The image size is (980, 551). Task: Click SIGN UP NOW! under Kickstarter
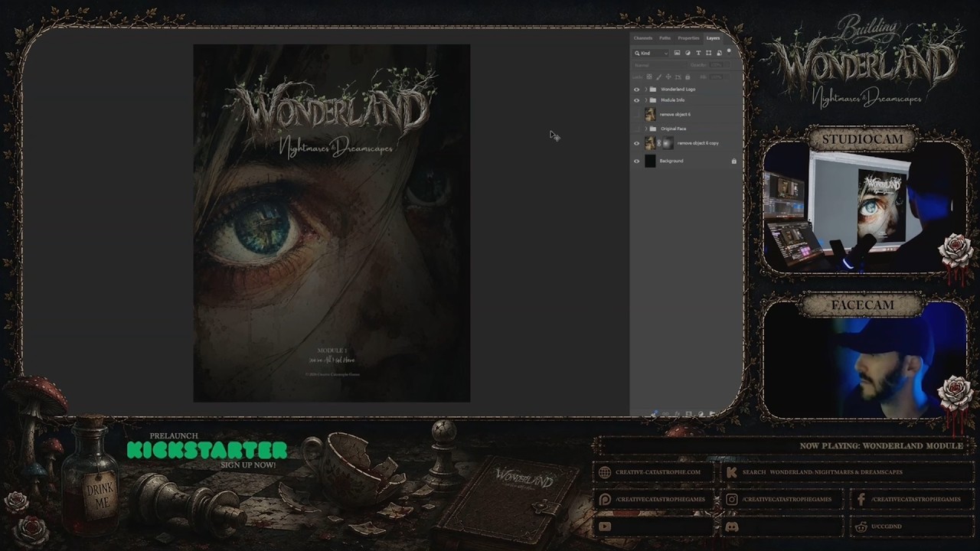click(248, 465)
